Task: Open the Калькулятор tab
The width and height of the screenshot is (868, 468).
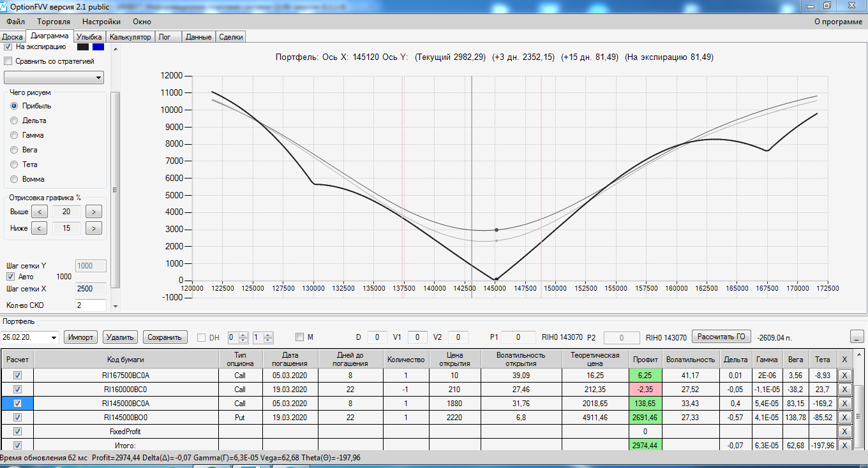Action: [x=130, y=37]
